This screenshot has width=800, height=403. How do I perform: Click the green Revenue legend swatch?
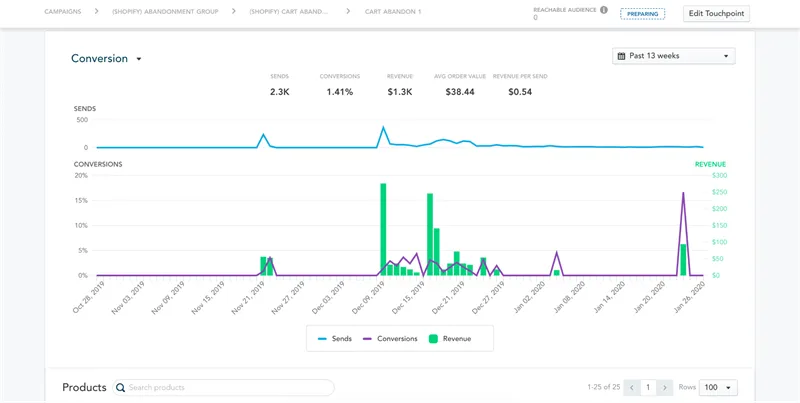(434, 339)
